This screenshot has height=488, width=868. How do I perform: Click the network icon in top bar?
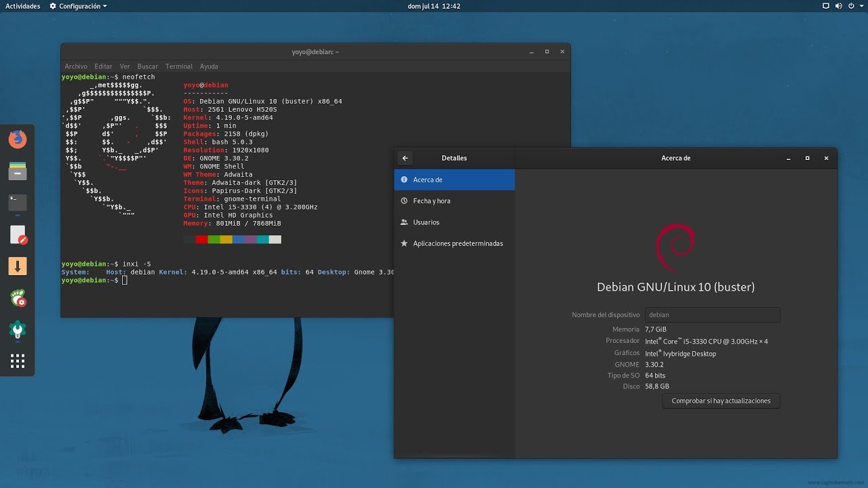(x=825, y=6)
